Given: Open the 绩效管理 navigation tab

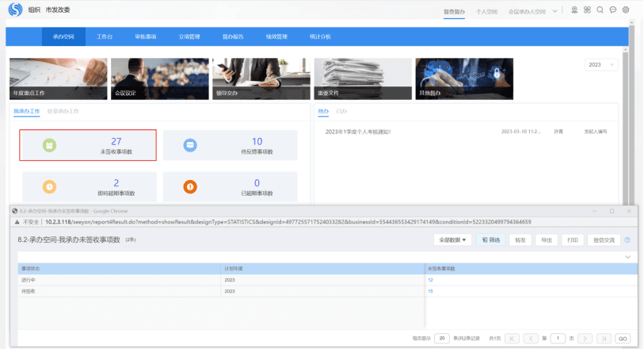Looking at the screenshot, I should tap(276, 36).
